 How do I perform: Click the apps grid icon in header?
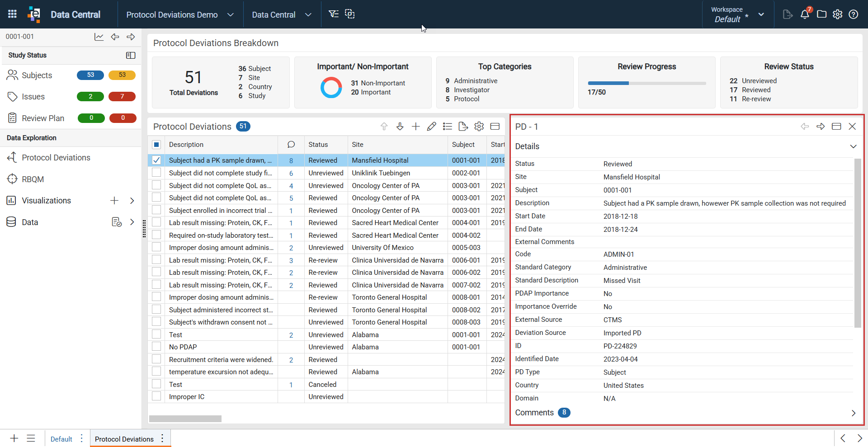coord(12,14)
